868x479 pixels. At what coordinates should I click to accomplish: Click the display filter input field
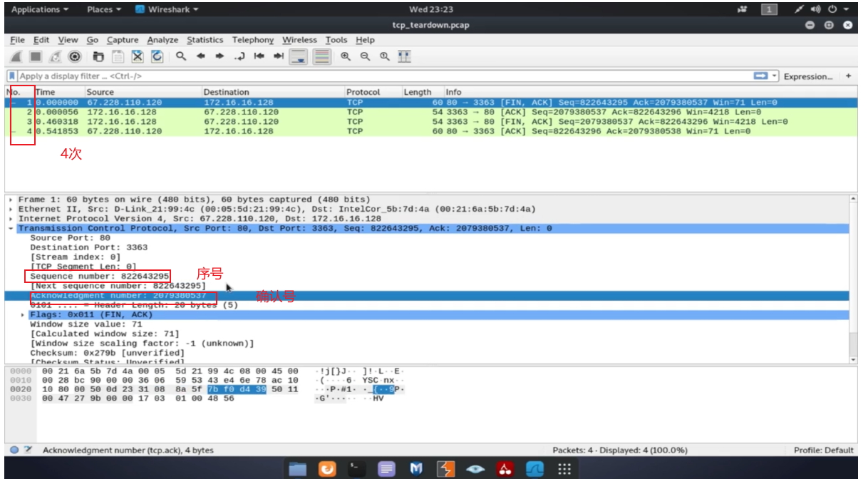(385, 76)
